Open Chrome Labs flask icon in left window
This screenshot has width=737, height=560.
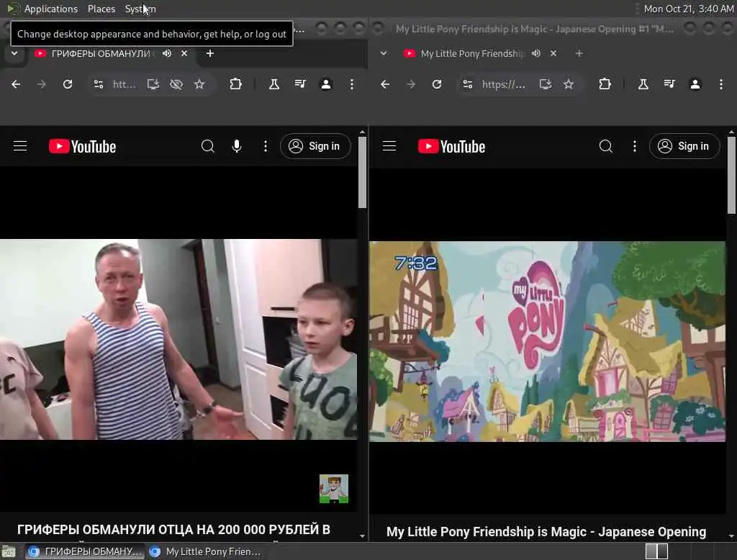tap(274, 84)
